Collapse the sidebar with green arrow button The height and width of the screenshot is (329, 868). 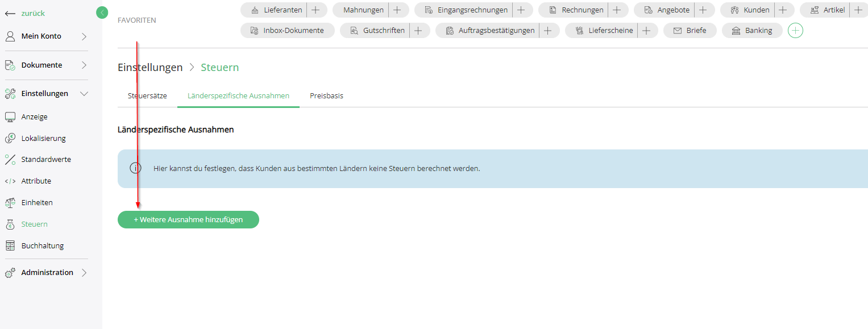pyautogui.click(x=102, y=13)
